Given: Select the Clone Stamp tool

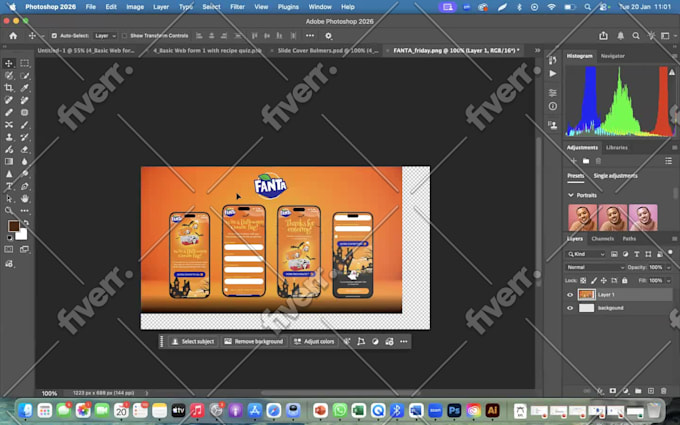Looking at the screenshot, I should (x=9, y=137).
